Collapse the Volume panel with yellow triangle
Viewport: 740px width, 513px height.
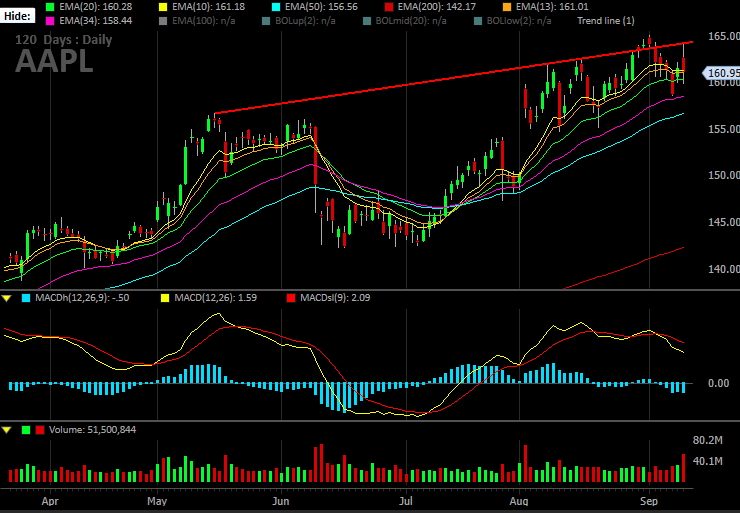click(x=7, y=430)
